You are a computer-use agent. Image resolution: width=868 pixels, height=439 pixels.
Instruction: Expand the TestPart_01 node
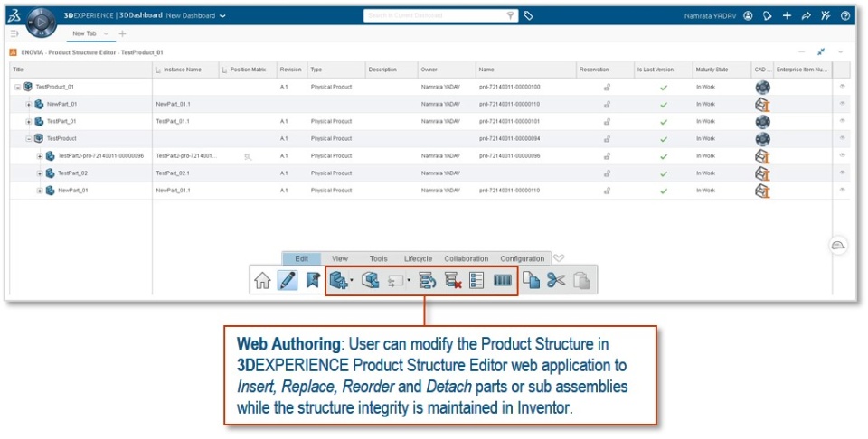point(29,122)
